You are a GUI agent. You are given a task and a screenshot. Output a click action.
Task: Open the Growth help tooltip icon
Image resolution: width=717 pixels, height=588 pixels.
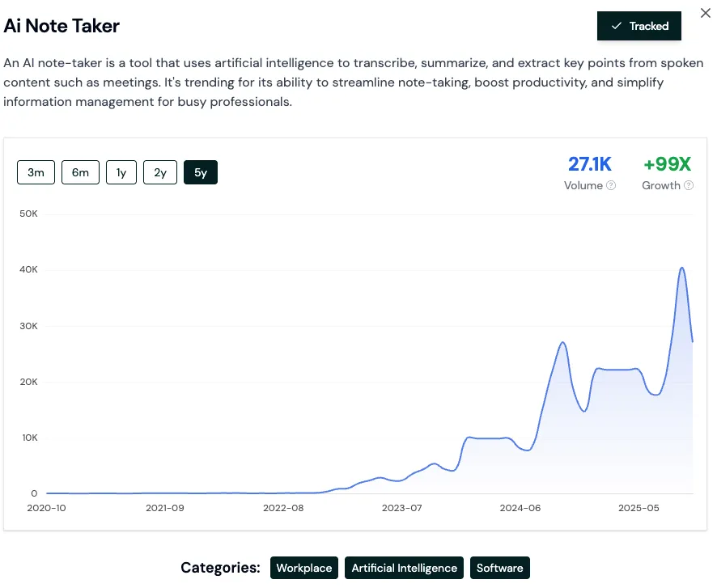click(x=686, y=185)
